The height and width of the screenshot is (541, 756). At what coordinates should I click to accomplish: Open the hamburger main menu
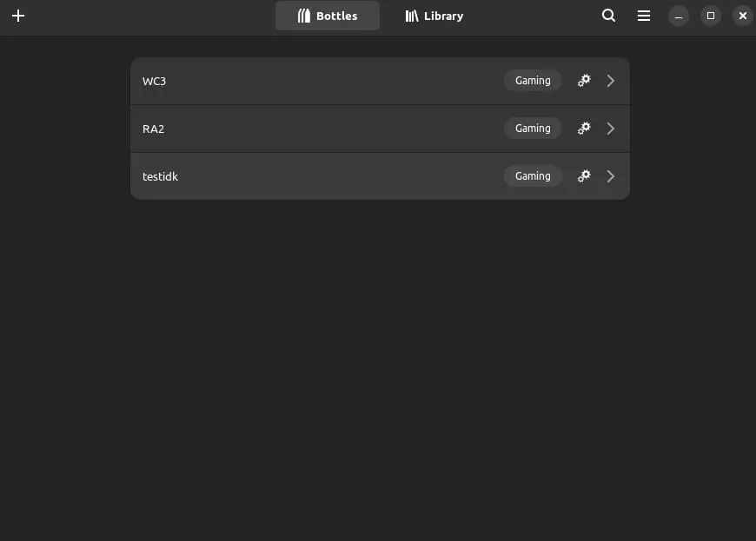(x=644, y=16)
